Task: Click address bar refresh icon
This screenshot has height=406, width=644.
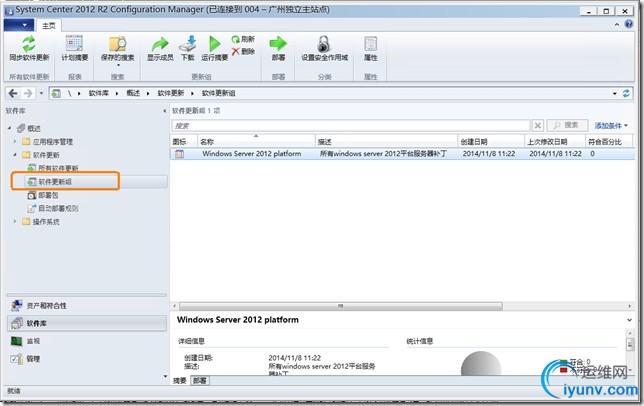Action: tap(626, 93)
